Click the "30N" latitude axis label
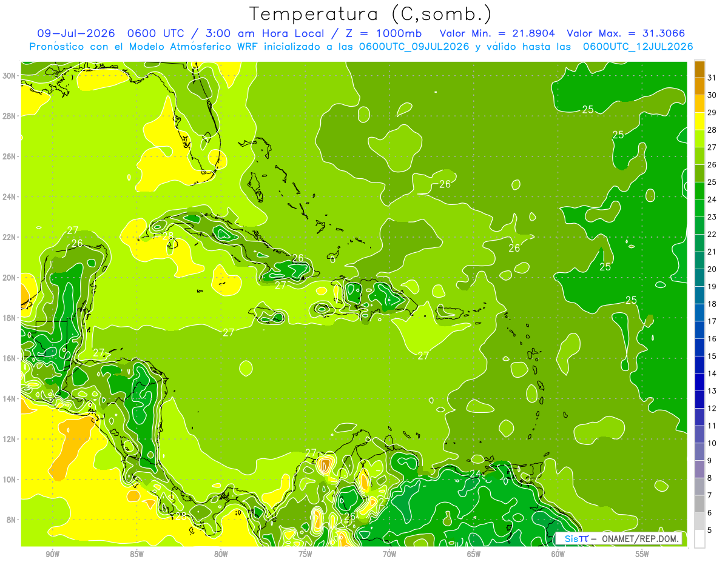 (10, 76)
